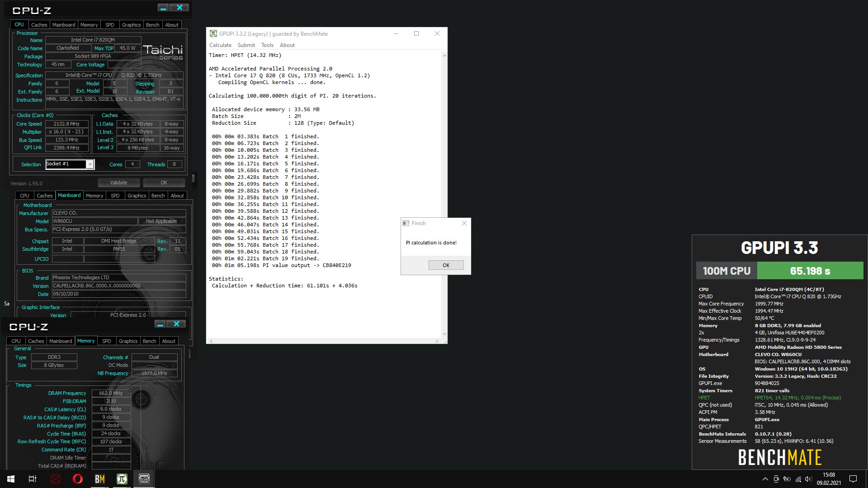
Task: Minimize the top CPU-Z window
Action: pos(163,8)
